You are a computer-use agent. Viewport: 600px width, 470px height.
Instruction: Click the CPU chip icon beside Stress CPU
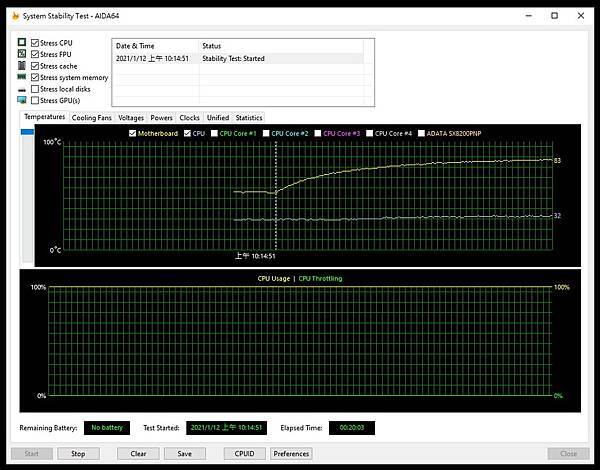point(21,44)
